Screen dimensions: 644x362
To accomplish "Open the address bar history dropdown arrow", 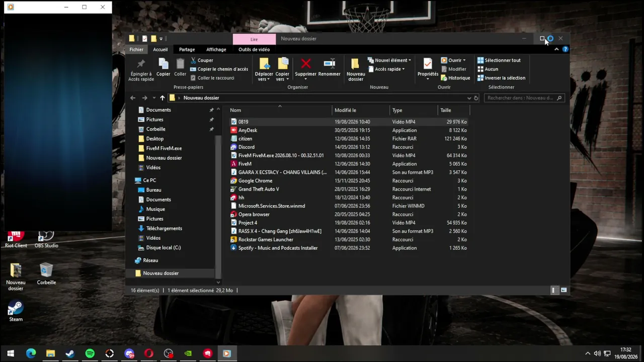I will 469,98.
